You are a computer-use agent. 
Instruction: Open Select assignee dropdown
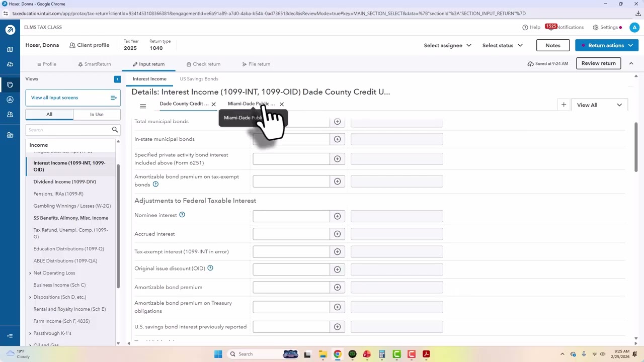click(x=448, y=45)
